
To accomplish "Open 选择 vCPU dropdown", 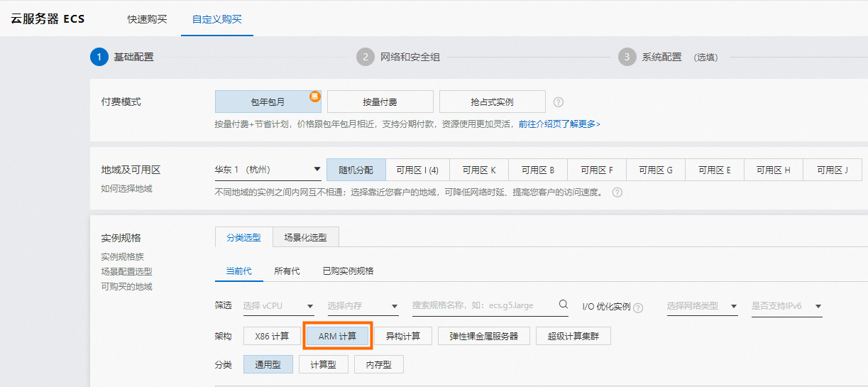I will [278, 306].
